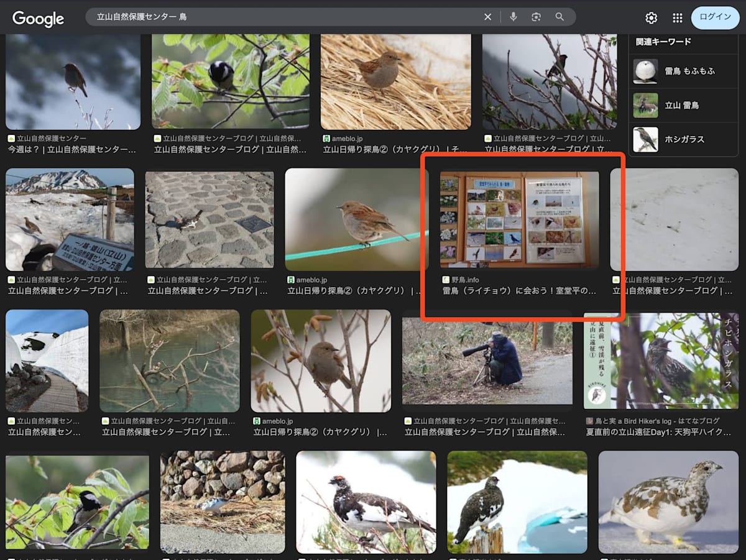Select related keyword ホシガラス

point(684,139)
